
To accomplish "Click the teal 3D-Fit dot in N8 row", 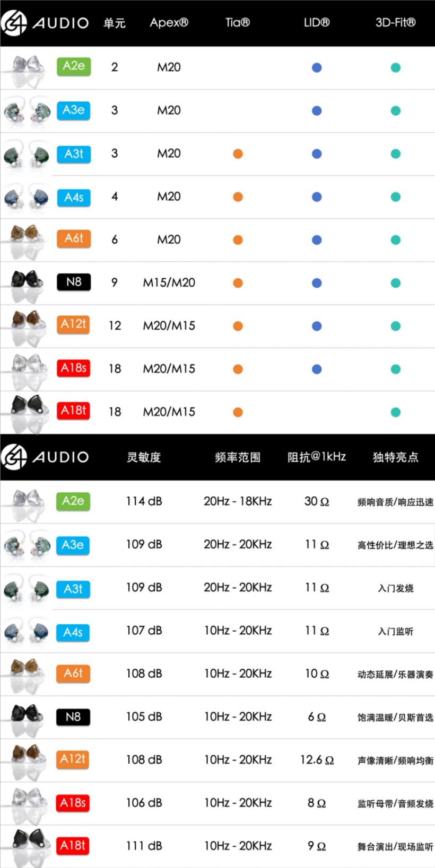I will point(396,283).
